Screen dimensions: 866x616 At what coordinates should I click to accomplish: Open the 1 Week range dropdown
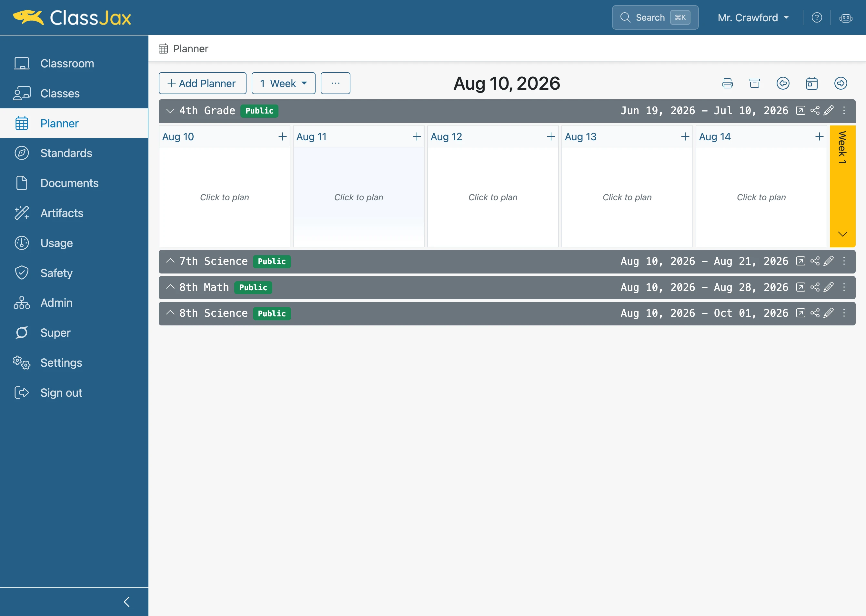point(284,83)
